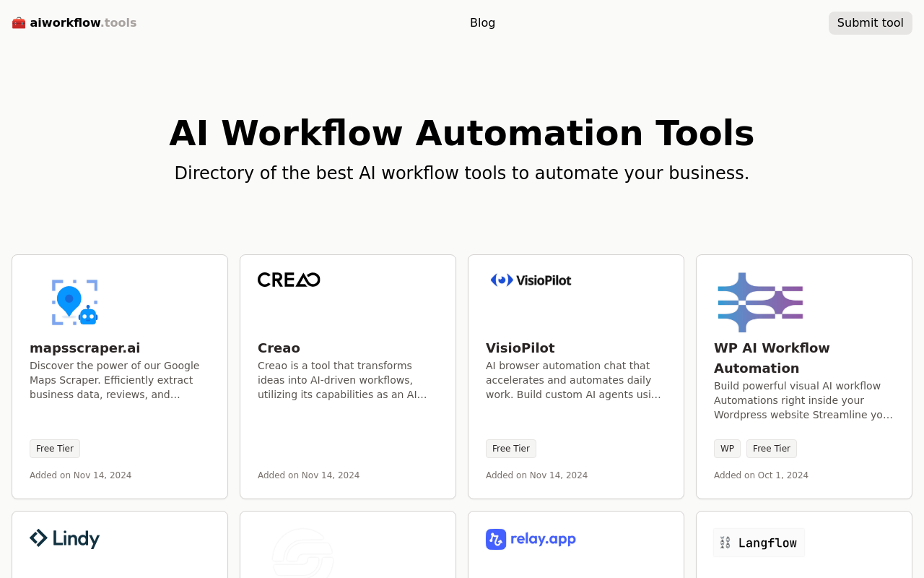Viewport: 924px width, 578px height.
Task: Click the WP tag on WordPress card
Action: click(727, 449)
